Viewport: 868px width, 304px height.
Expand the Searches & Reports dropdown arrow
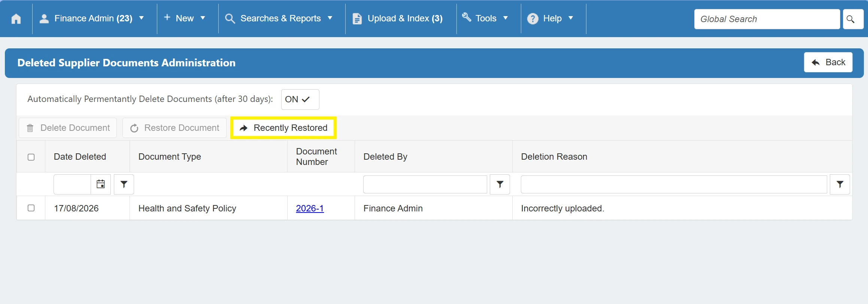click(x=330, y=18)
